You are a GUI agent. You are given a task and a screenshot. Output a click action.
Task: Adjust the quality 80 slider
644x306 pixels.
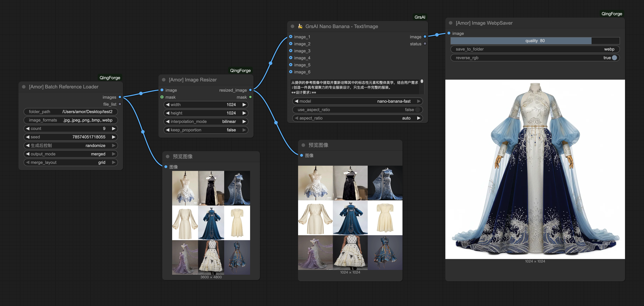[535, 41]
